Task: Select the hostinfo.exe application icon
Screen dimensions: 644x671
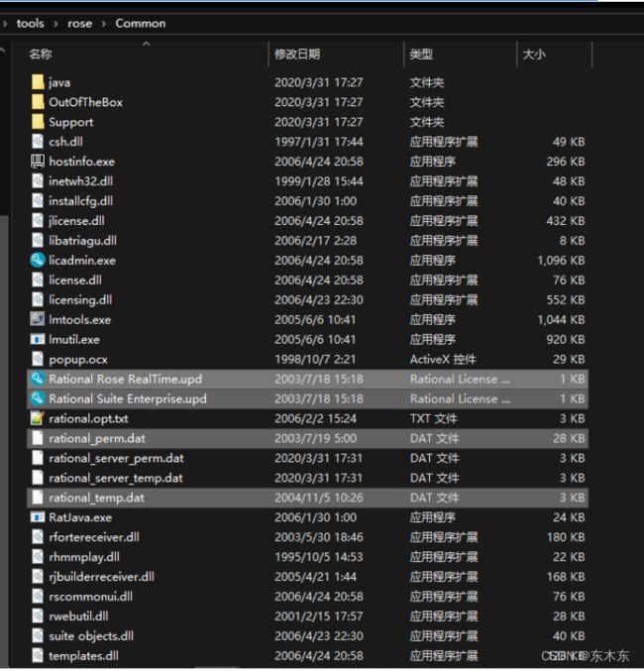Action: pos(38,162)
